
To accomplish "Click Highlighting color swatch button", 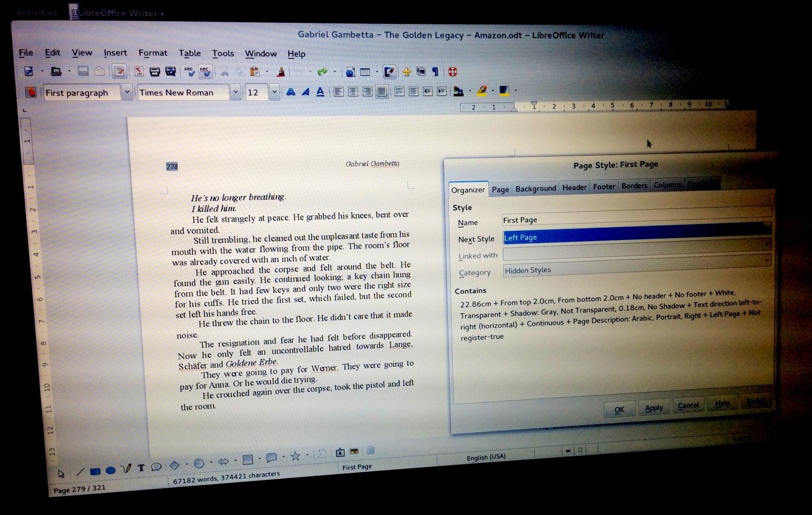I will coord(482,91).
